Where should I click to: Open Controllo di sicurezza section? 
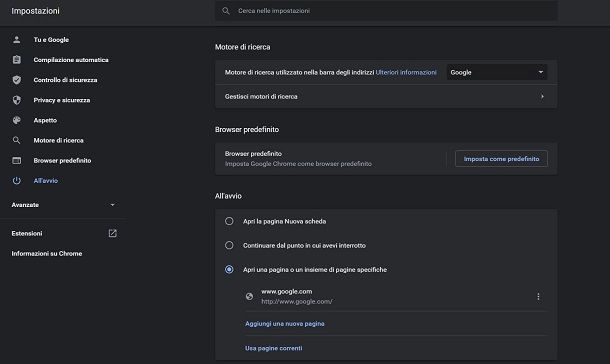[x=65, y=80]
